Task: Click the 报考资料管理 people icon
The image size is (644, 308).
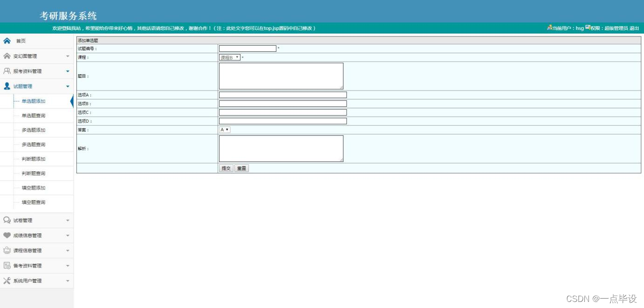Action: coord(7,71)
